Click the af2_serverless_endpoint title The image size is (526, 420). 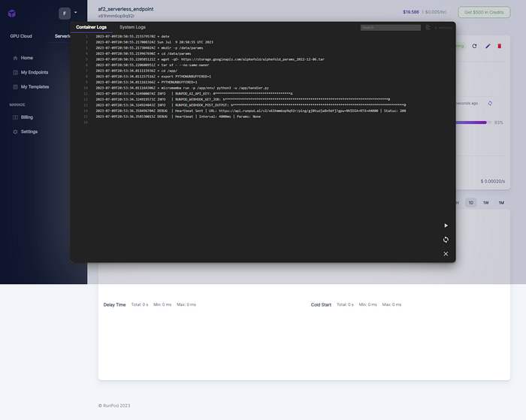point(125,9)
